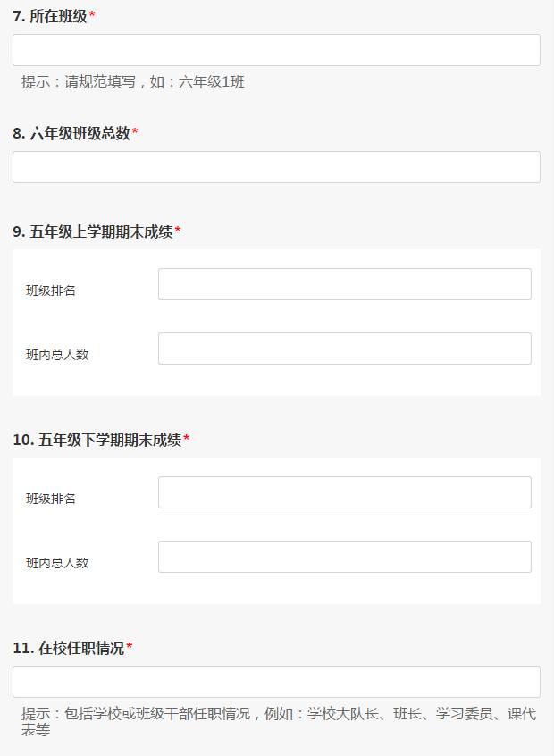
Task: Click the hint text 请规范填写，如：六年级1班
Action: click(x=133, y=82)
